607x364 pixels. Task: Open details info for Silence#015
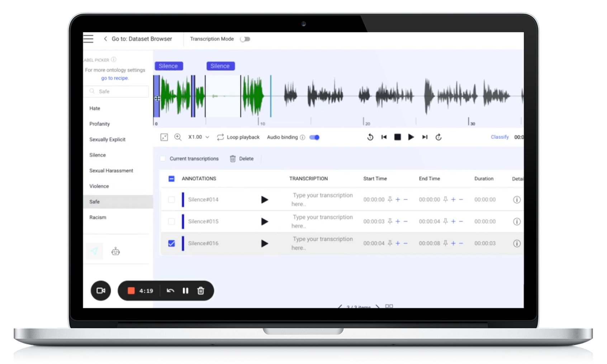pyautogui.click(x=516, y=221)
